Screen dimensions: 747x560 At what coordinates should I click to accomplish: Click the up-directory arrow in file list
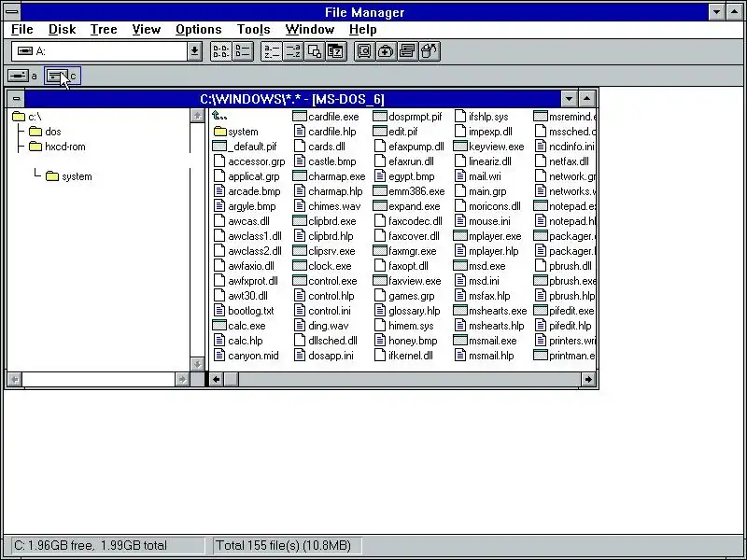point(219,116)
